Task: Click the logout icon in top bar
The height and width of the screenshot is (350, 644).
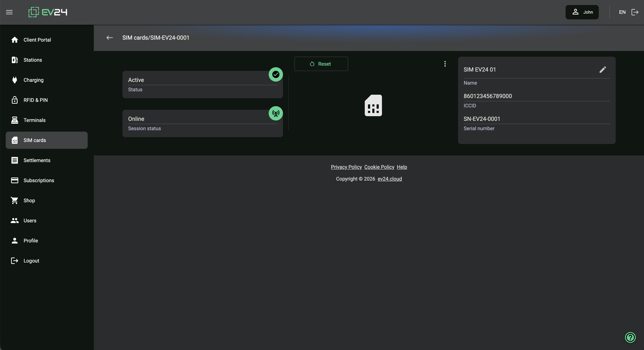Action: tap(635, 12)
